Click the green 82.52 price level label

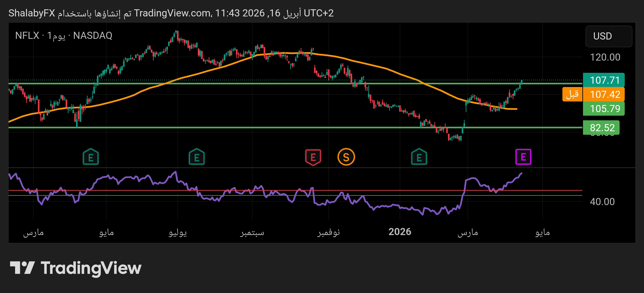(601, 128)
